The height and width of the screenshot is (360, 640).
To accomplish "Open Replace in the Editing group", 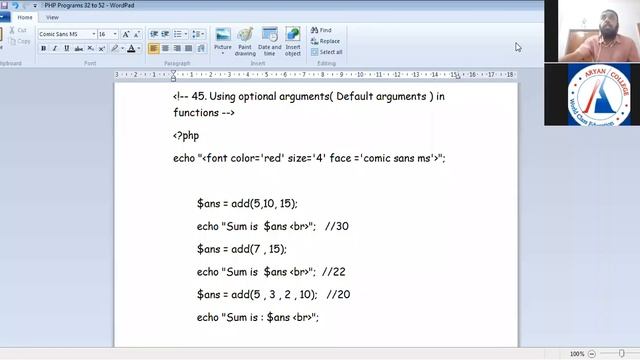I will (x=325, y=41).
